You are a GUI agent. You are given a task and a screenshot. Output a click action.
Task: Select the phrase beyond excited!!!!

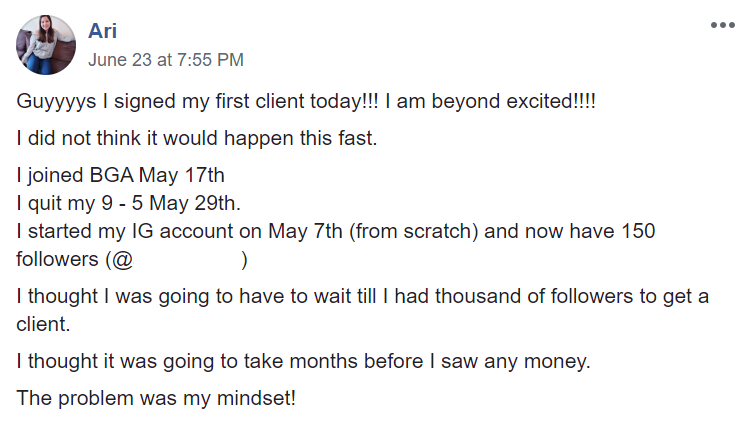[513, 102]
